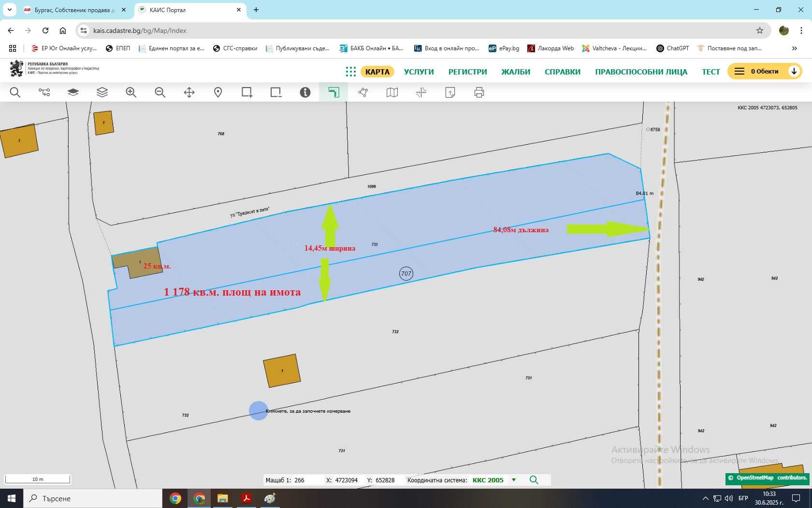The width and height of the screenshot is (812, 508).
Task: Open the КАРТА menu item
Action: point(377,72)
